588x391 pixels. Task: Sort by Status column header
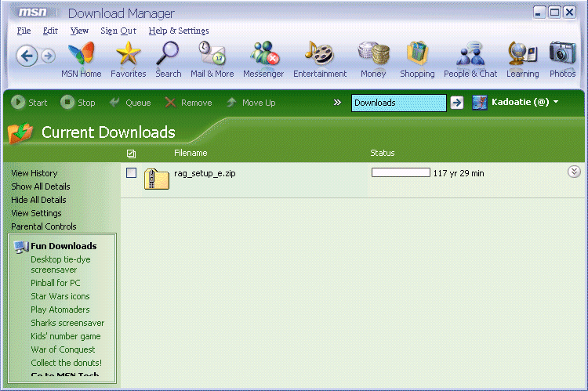[382, 153]
